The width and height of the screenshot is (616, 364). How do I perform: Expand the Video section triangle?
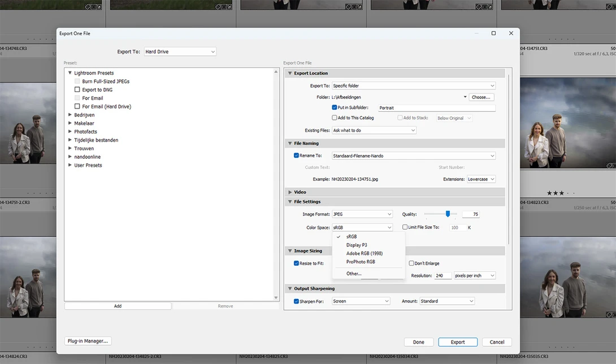coord(290,192)
